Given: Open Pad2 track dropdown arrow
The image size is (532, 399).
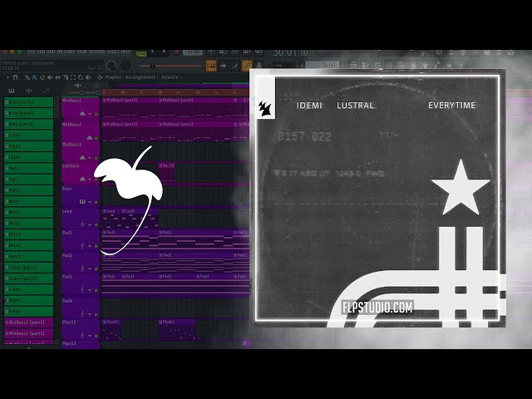Looking at the screenshot, I should point(90,268).
